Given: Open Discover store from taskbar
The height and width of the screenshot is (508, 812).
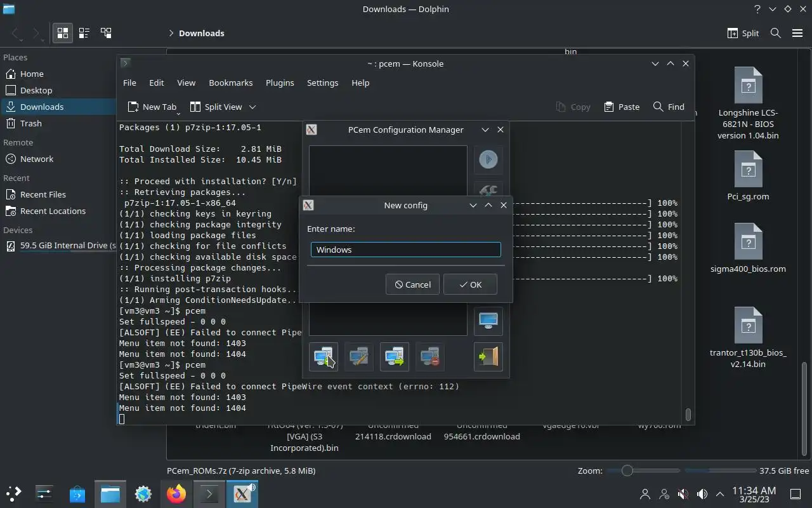Looking at the screenshot, I should click(x=77, y=493).
